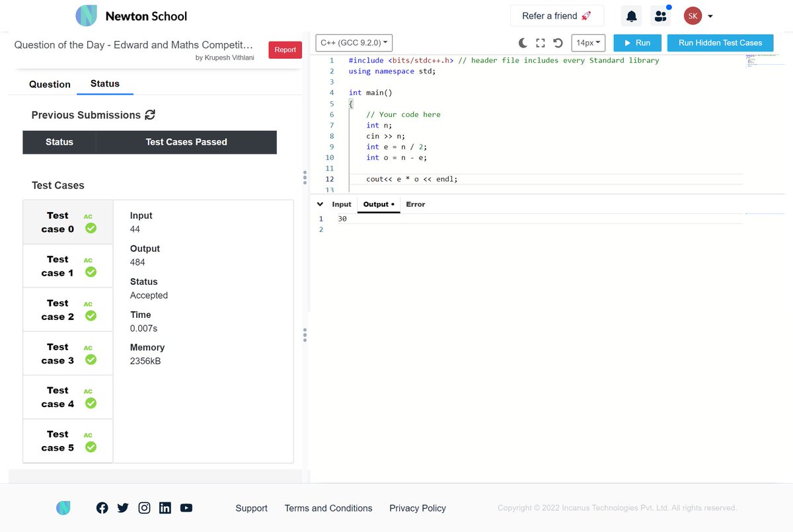Click the Accepted status text
This screenshot has width=793, height=532.
pyautogui.click(x=149, y=295)
